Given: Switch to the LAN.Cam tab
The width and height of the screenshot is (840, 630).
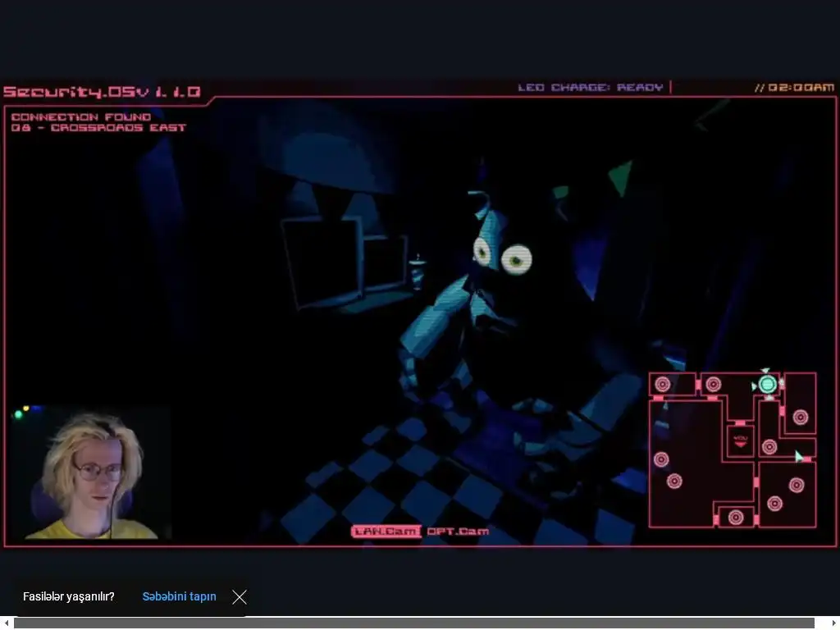Looking at the screenshot, I should (x=386, y=532).
